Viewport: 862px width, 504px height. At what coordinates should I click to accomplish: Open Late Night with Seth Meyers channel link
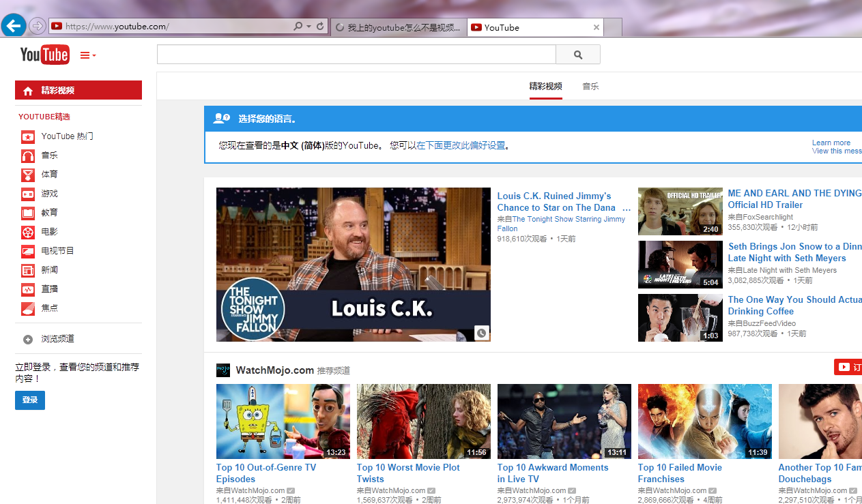[790, 270]
